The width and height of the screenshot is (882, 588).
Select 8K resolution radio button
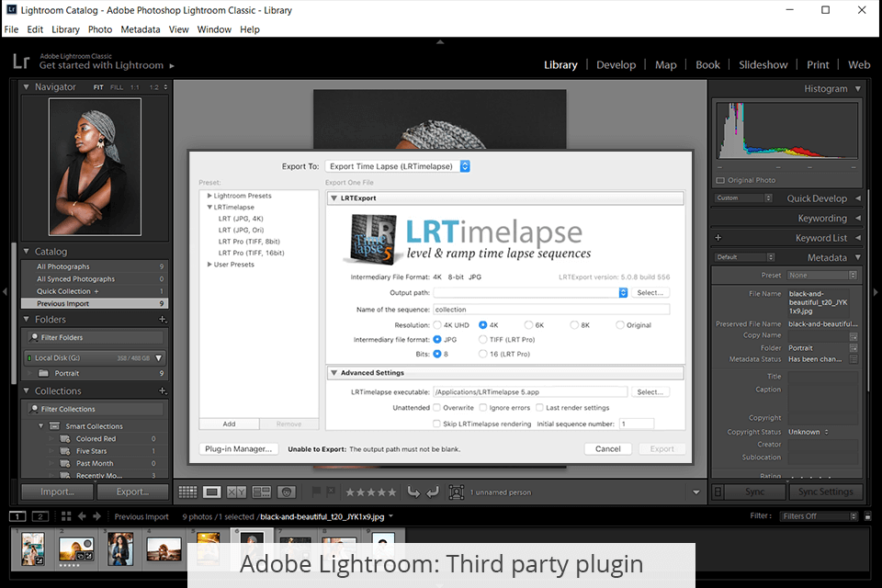pos(574,325)
